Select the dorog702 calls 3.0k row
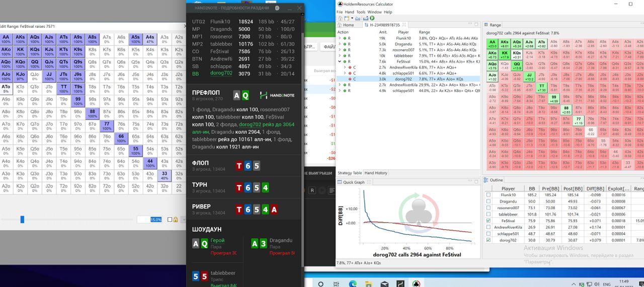Viewport: 644px width, 287px height. (408, 79)
